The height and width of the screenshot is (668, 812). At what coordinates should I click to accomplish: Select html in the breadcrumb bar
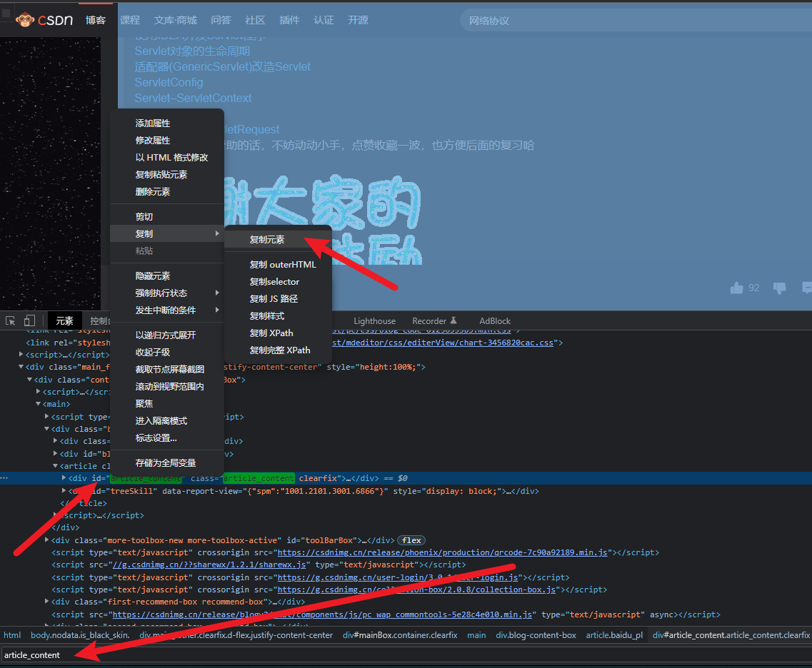point(12,635)
